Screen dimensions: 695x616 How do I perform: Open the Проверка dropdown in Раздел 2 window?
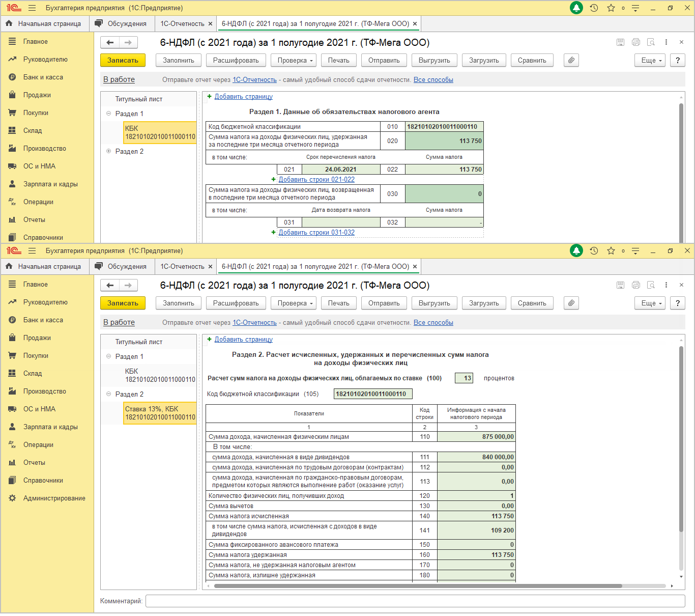click(x=294, y=303)
